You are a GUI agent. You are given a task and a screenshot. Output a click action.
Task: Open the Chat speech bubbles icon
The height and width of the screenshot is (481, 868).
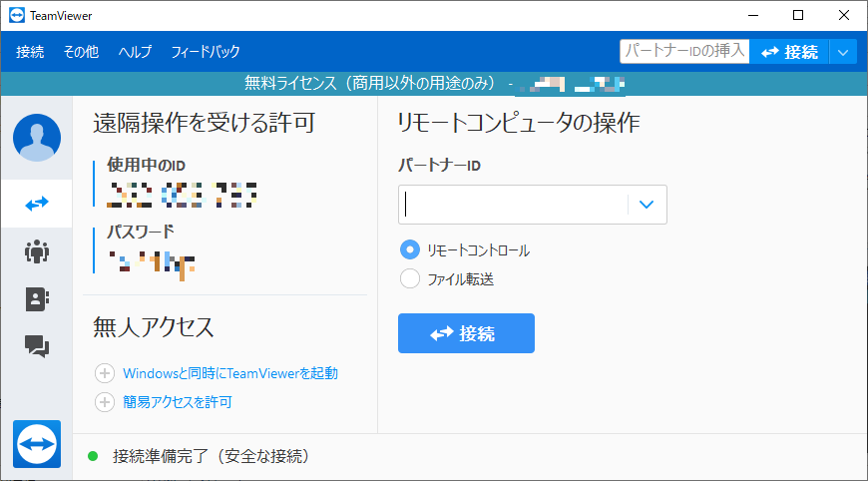pyautogui.click(x=37, y=346)
